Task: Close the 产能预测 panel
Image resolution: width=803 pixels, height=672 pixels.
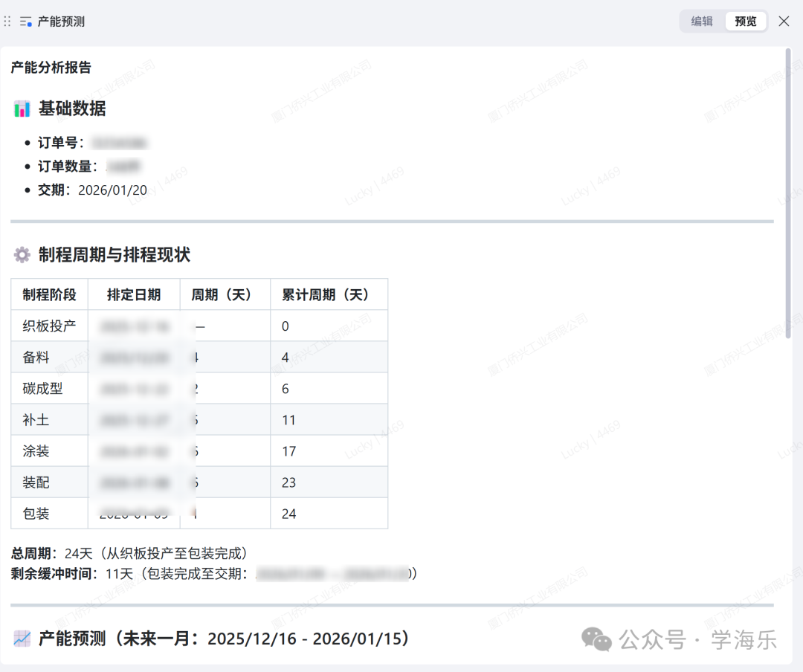Action: point(784,21)
